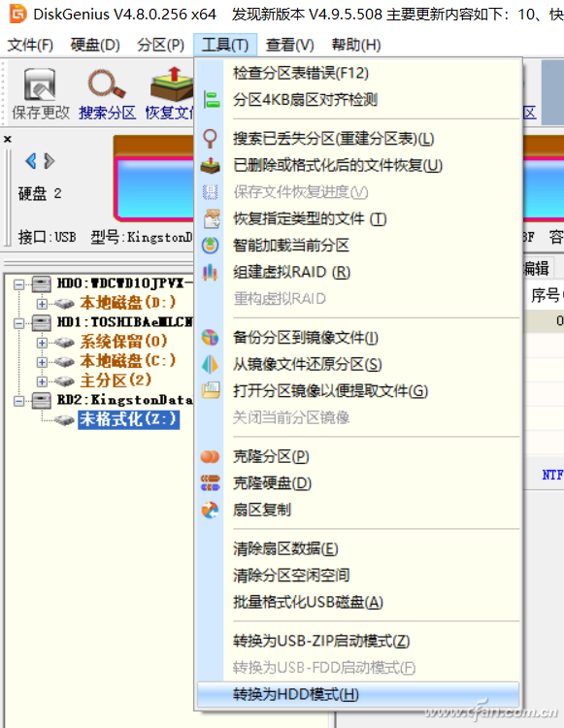Choose 组建虚拟RAID menu item
The height and width of the screenshot is (728, 564).
click(358, 272)
